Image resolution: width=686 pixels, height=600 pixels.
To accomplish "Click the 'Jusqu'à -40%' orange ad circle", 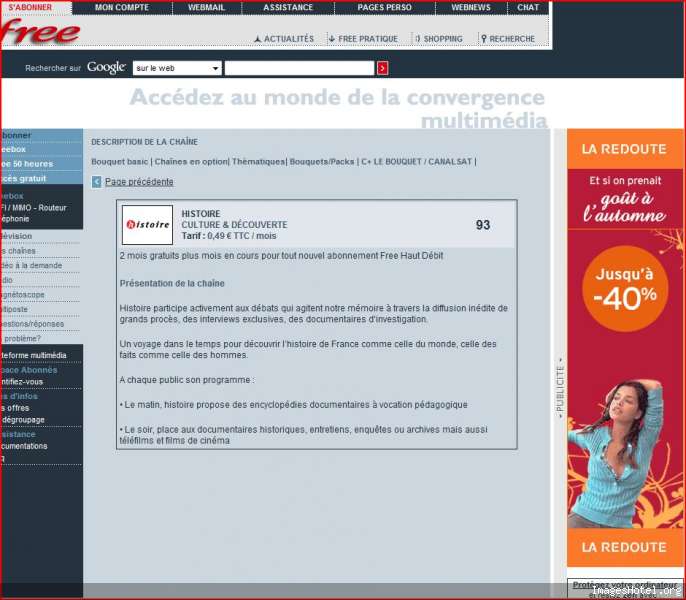I will click(x=625, y=288).
